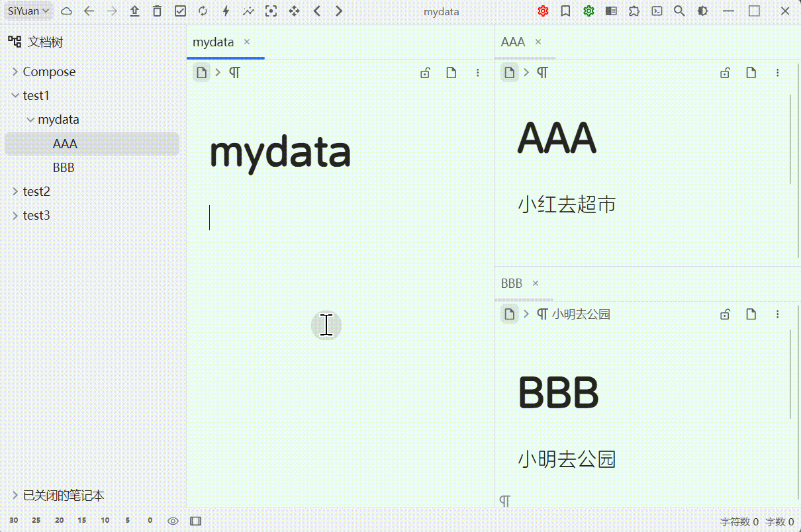Close the AAA tab

click(x=538, y=42)
